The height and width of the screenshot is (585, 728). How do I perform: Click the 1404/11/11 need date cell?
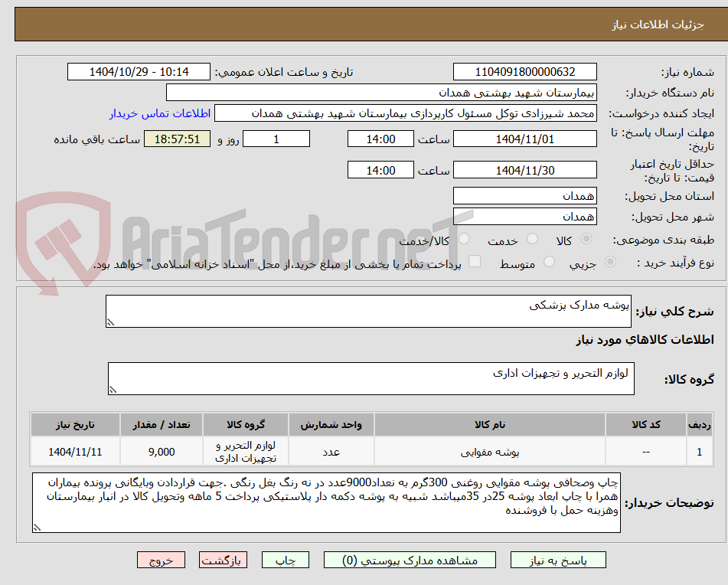75,452
